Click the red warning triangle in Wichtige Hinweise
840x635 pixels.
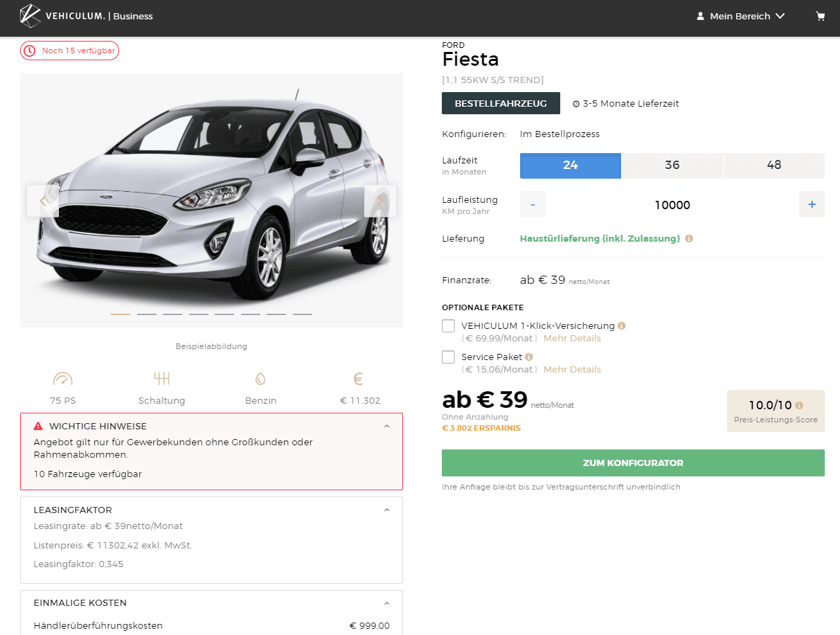point(38,426)
